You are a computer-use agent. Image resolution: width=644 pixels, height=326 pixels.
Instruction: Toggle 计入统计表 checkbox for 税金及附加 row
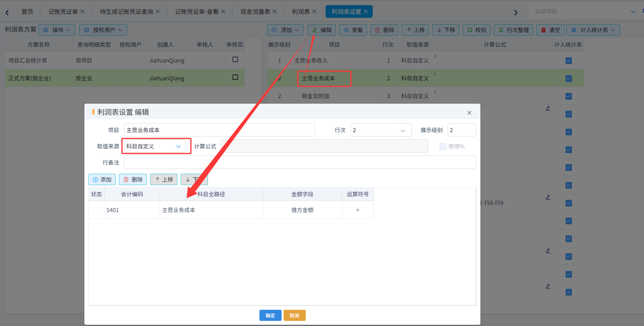(569, 96)
